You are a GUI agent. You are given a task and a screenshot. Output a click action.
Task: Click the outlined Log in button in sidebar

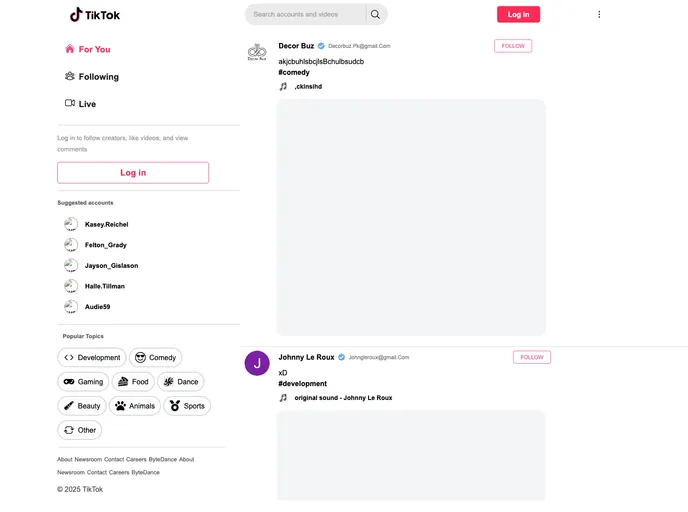point(133,173)
